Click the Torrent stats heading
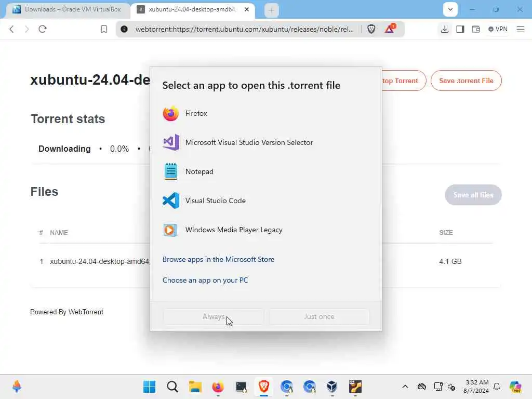532x399 pixels. pyautogui.click(x=68, y=119)
